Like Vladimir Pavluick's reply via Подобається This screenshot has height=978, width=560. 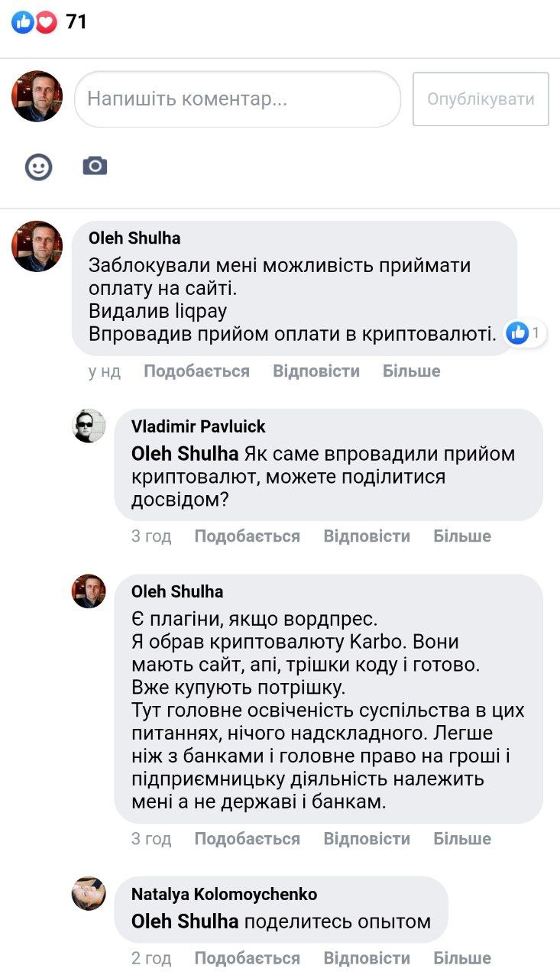point(247,536)
